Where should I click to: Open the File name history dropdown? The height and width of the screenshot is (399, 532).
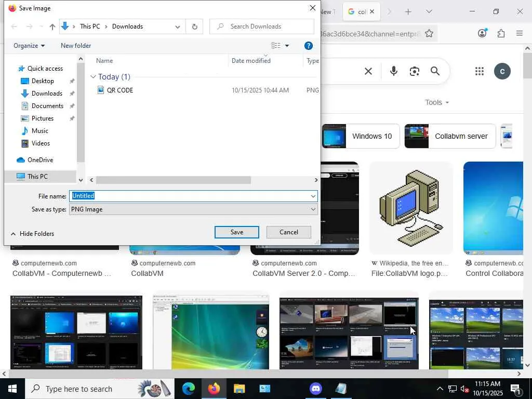313,196
